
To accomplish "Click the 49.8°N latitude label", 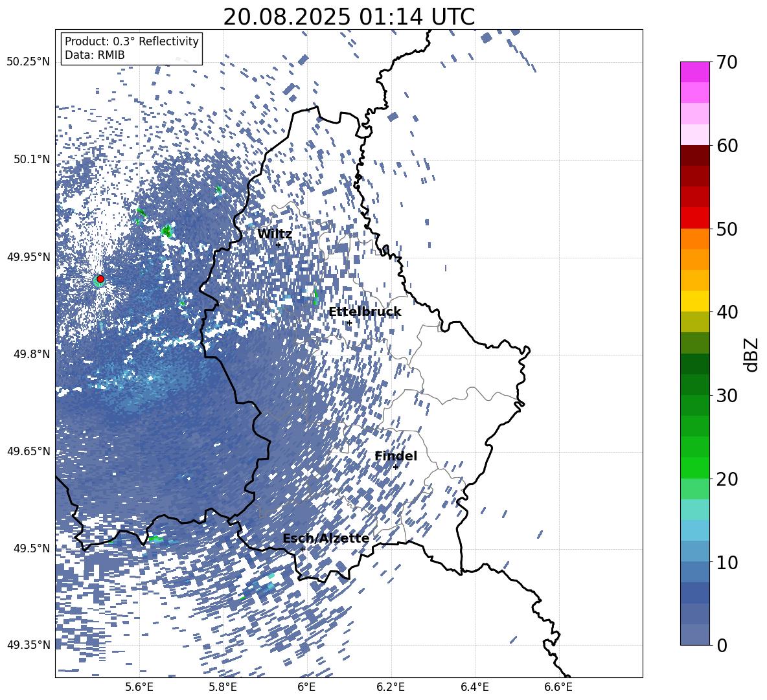I will pyautogui.click(x=32, y=354).
